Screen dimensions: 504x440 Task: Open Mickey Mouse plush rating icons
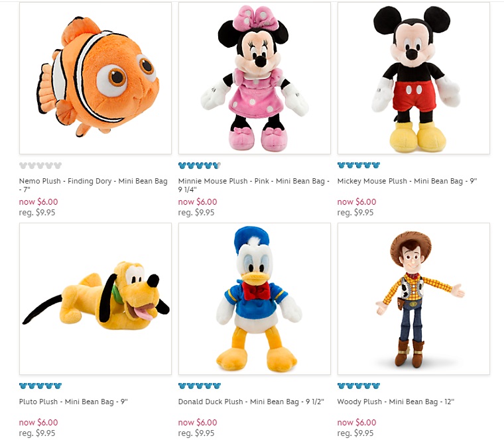(358, 165)
